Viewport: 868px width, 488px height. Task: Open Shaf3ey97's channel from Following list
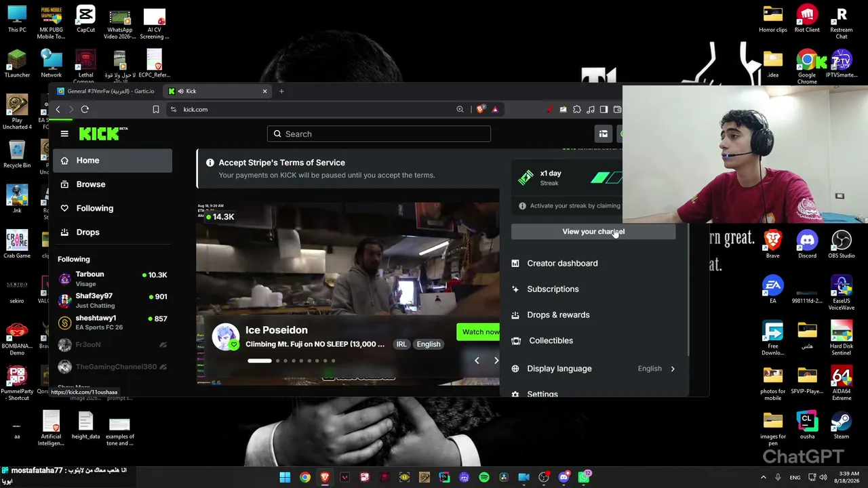tap(113, 300)
